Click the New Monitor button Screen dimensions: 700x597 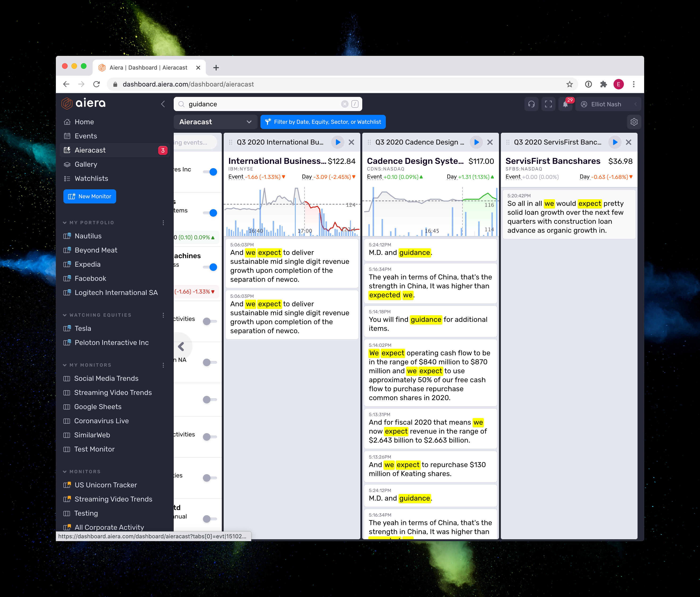coord(90,196)
